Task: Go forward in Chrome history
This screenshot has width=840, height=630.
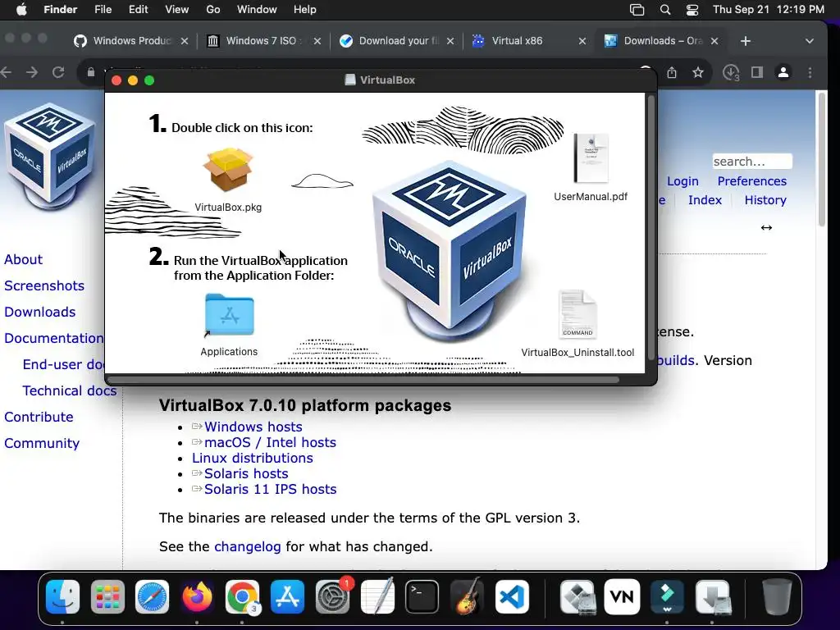Action: coord(32,72)
